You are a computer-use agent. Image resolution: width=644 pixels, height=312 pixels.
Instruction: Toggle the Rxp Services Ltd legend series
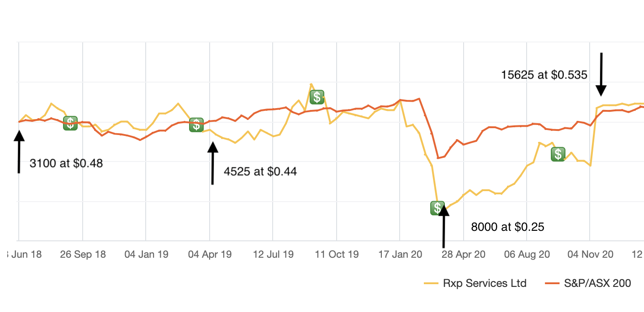(485, 283)
